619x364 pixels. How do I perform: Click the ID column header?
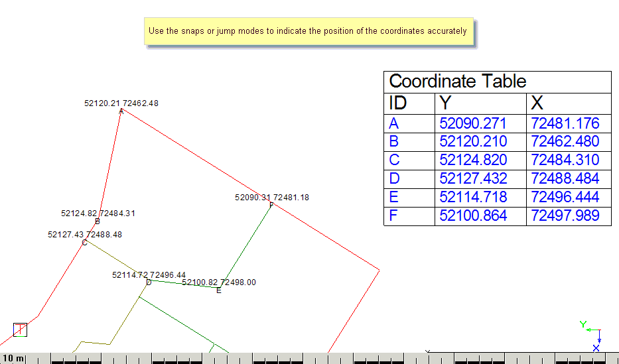pos(409,103)
